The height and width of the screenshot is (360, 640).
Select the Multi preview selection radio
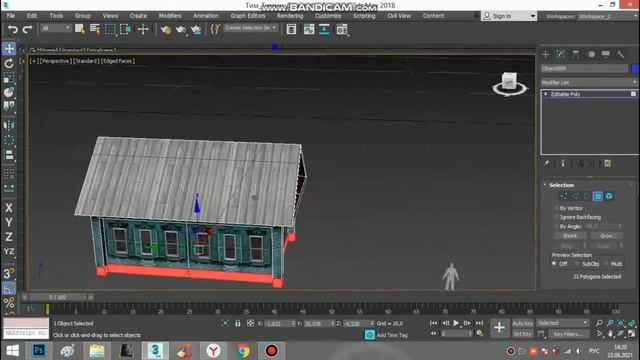pyautogui.click(x=606, y=264)
